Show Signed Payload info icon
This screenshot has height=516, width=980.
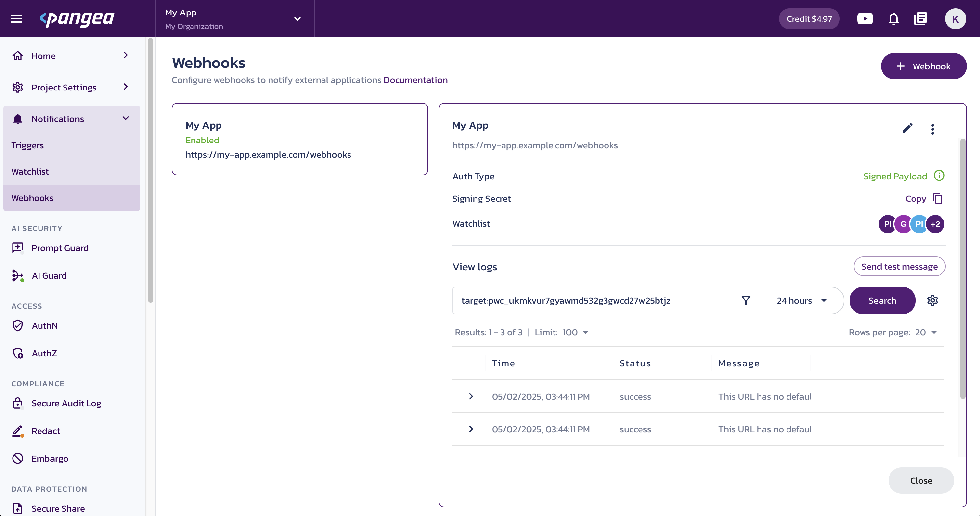point(939,175)
